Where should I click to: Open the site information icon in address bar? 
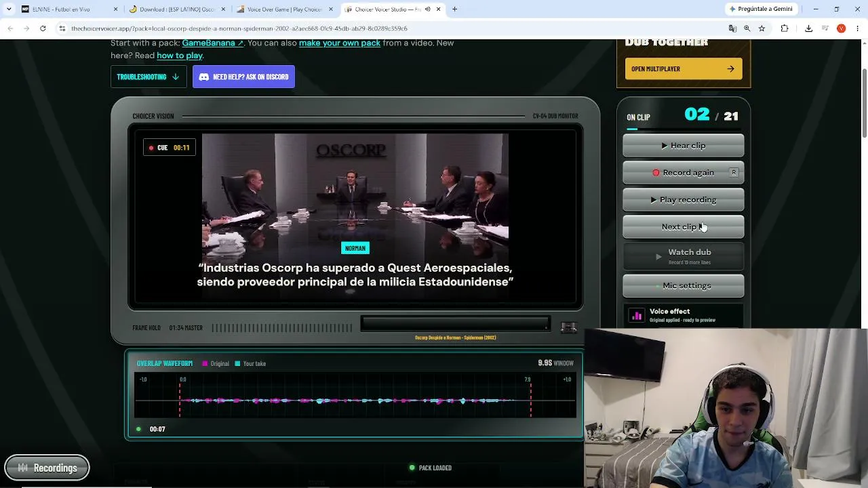(x=62, y=28)
